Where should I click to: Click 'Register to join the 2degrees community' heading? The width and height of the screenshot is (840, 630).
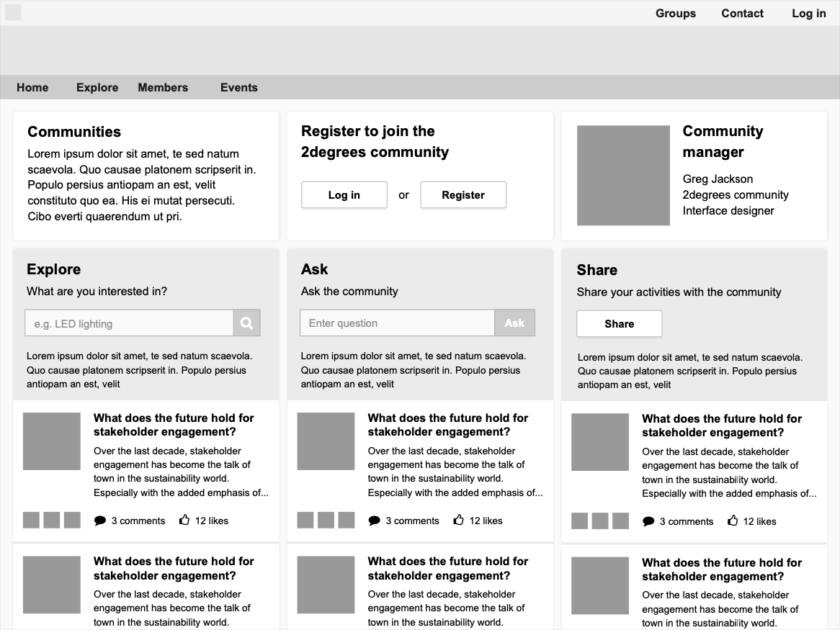click(x=375, y=141)
